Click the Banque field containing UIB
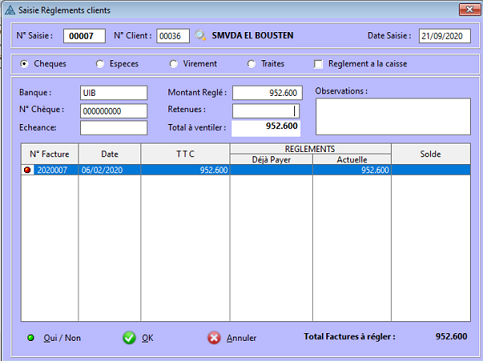The width and height of the screenshot is (483, 361). (114, 93)
